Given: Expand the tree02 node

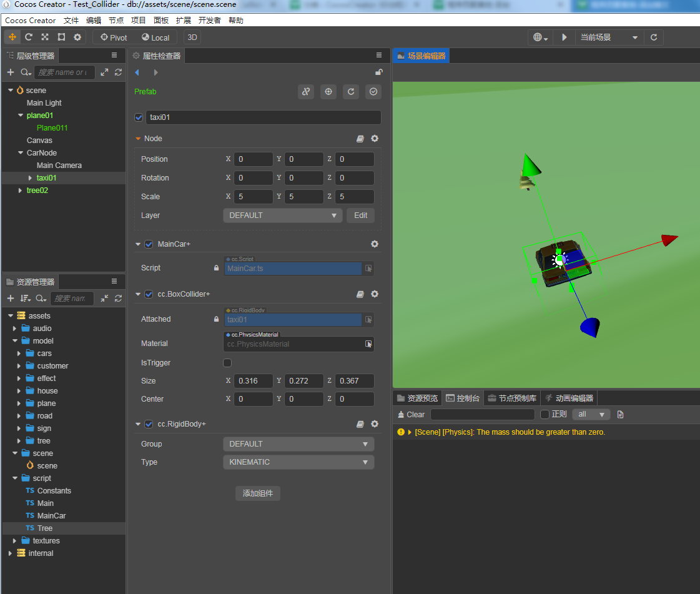Looking at the screenshot, I should (x=20, y=191).
